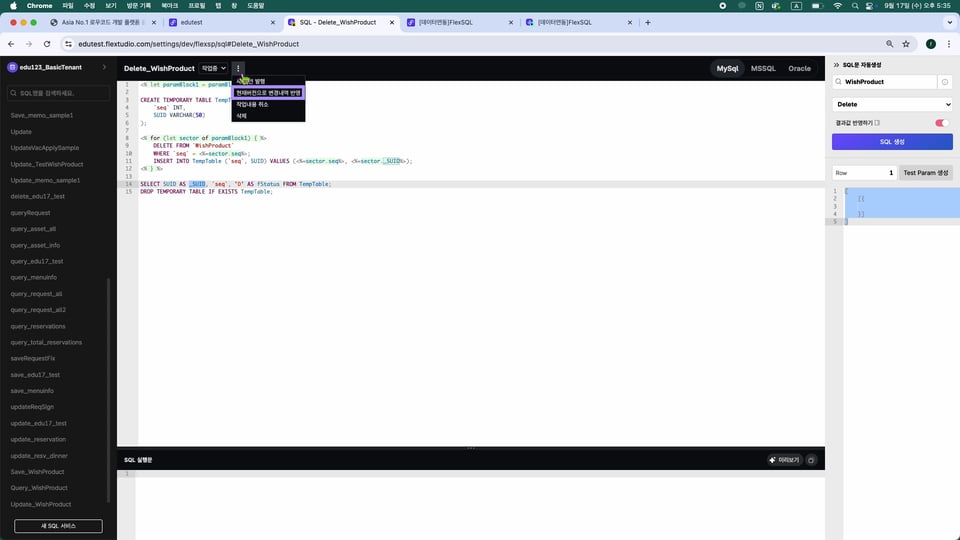Click the 새 SQL 서비스 button
The image size is (960, 540).
pos(58,526)
